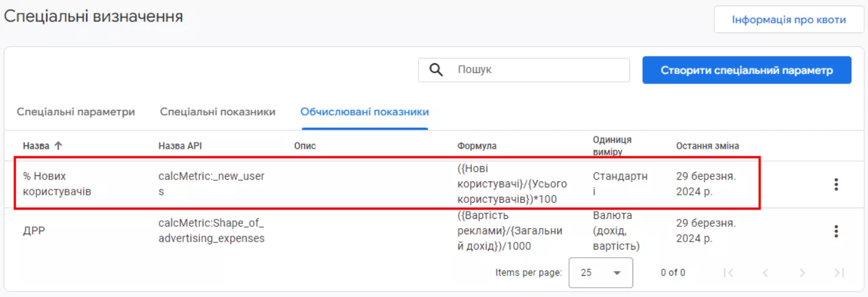
Task: Go to first page pagination icon
Action: [x=728, y=272]
